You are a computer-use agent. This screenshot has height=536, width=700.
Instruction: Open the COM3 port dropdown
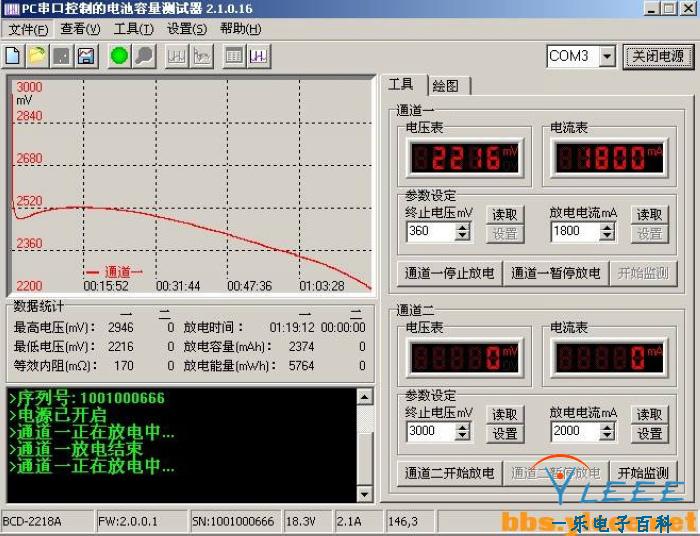tap(607, 57)
